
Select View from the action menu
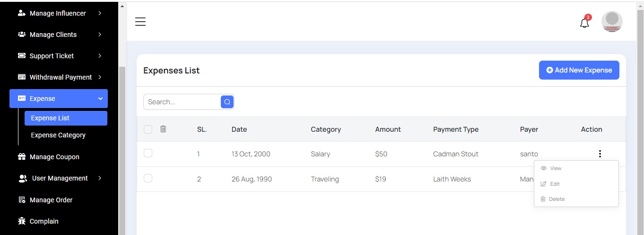(556, 168)
